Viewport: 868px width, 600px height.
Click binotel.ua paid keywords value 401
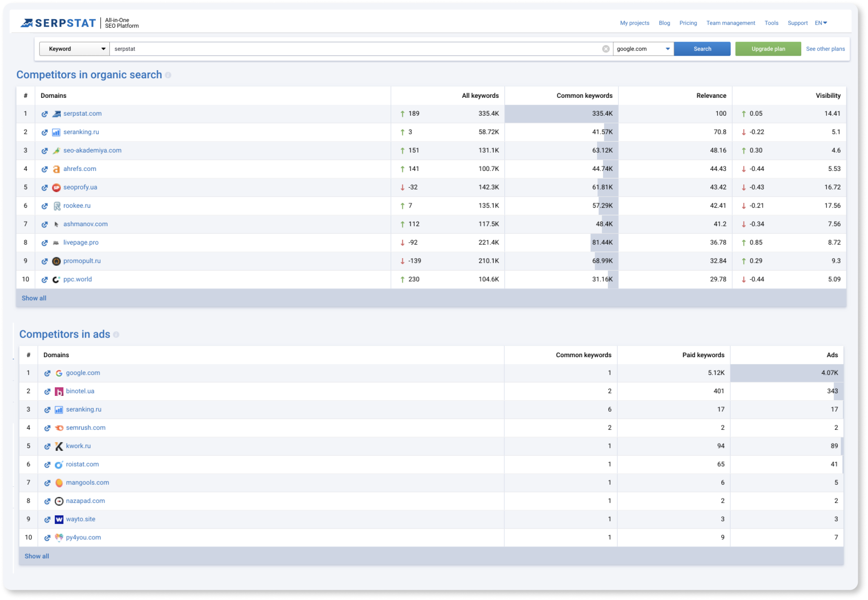click(x=719, y=391)
